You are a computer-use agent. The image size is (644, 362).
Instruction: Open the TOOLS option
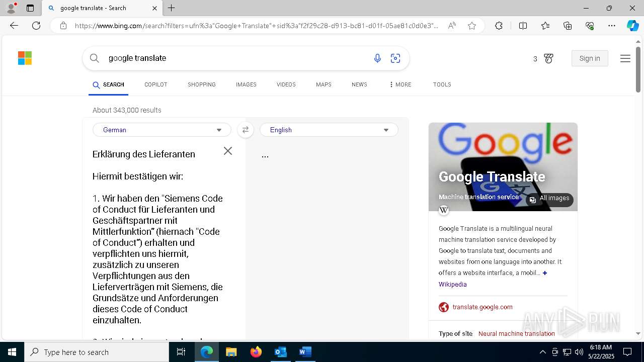coord(442,84)
